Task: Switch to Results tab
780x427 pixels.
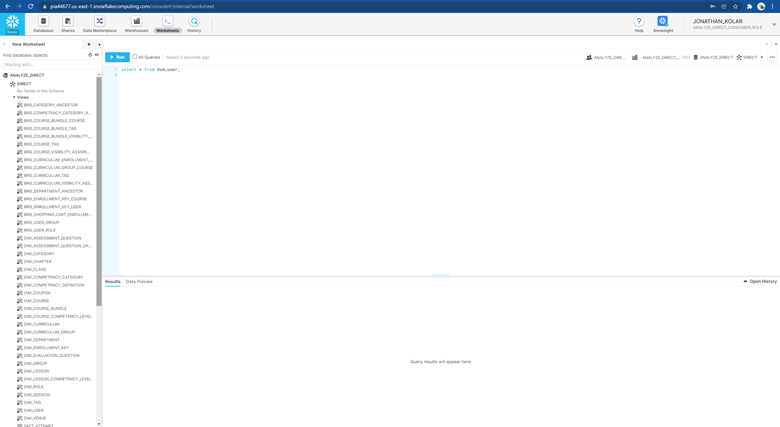Action: click(x=112, y=282)
